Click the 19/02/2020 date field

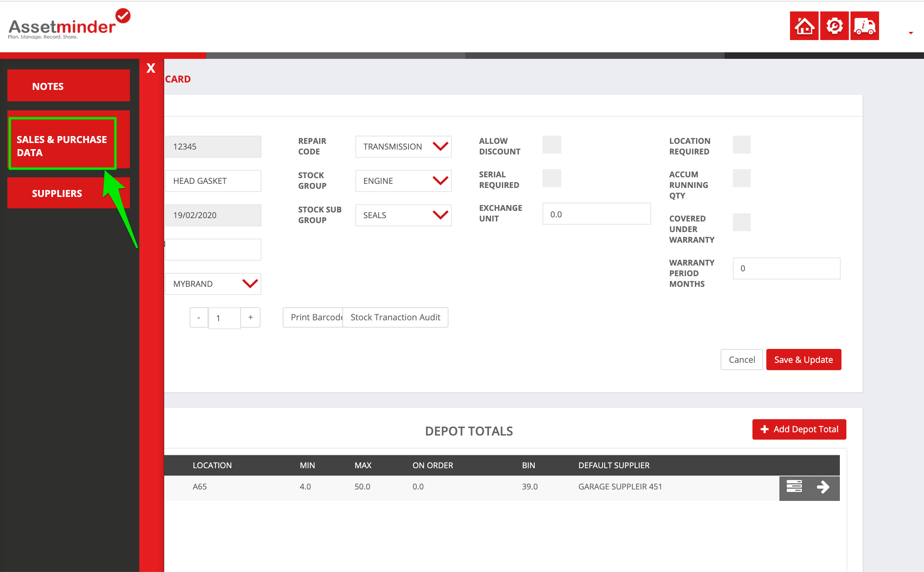(213, 215)
